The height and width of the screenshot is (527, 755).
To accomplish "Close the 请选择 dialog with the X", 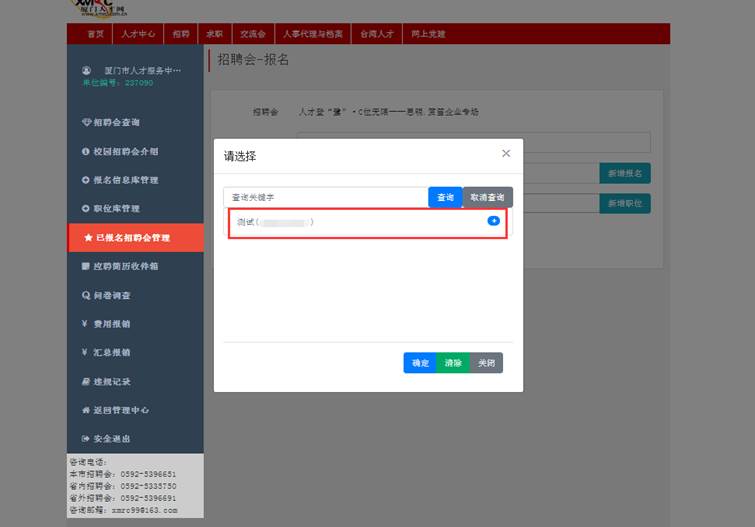I will click(x=506, y=153).
